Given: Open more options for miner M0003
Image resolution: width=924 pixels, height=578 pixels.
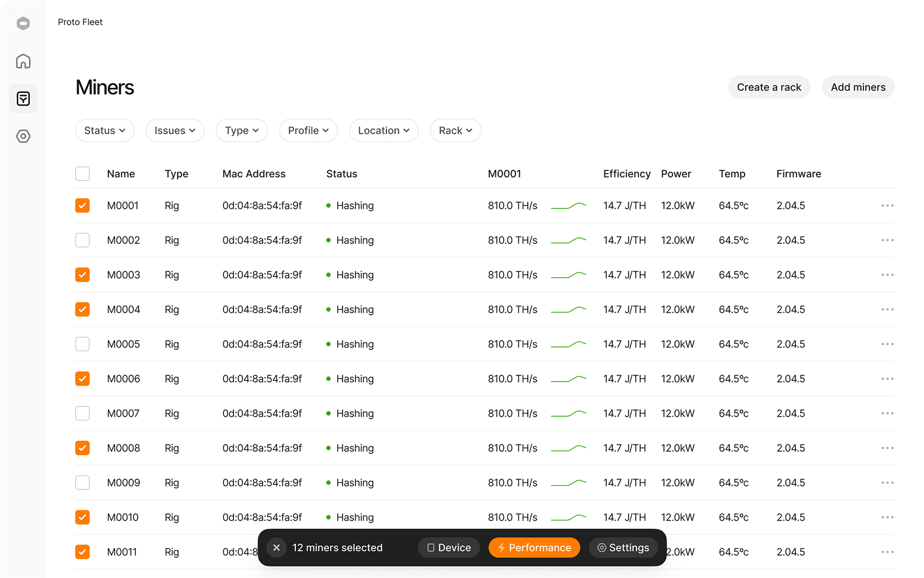Looking at the screenshot, I should 888,275.
